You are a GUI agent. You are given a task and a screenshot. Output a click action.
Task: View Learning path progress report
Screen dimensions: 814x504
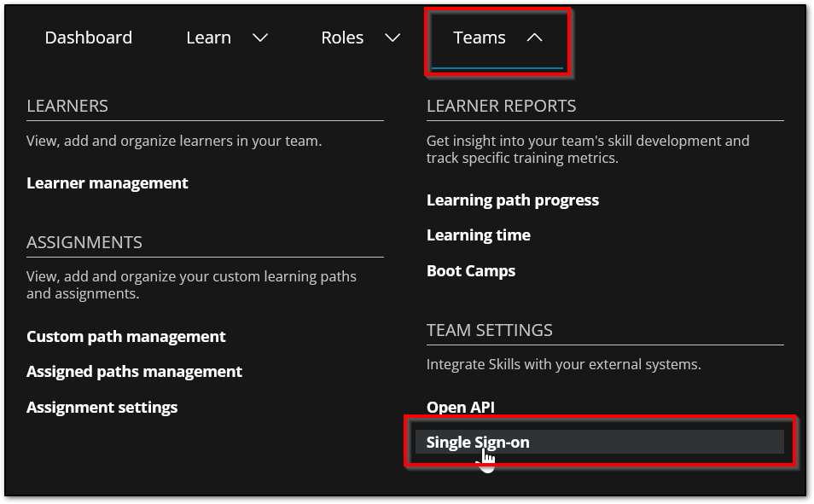click(x=513, y=200)
